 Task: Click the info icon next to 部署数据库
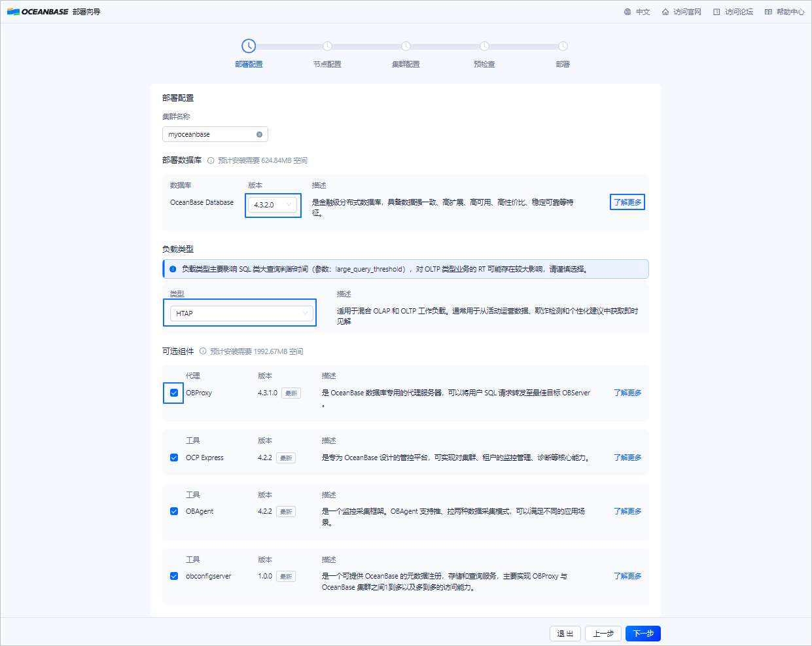tap(211, 160)
